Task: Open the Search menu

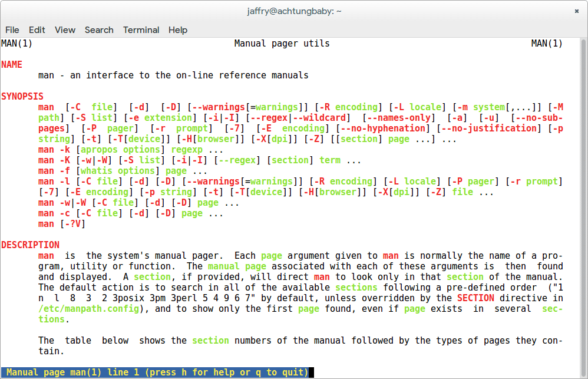Action: tap(99, 30)
